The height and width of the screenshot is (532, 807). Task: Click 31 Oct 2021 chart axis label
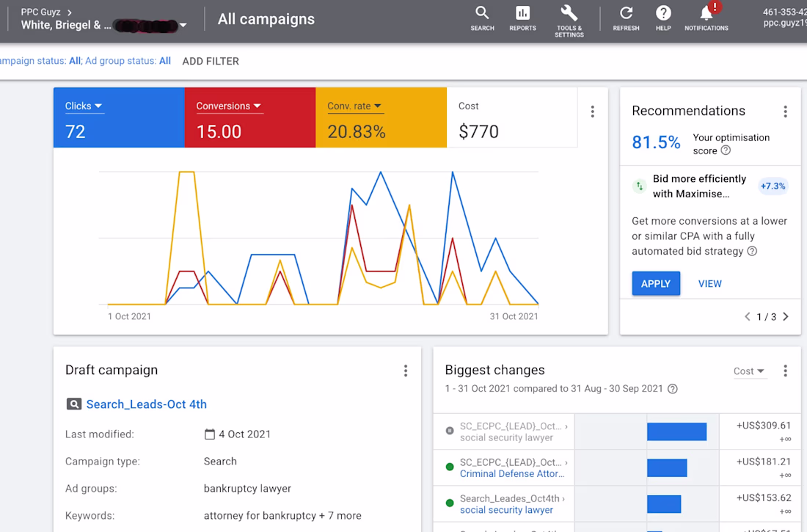click(514, 316)
